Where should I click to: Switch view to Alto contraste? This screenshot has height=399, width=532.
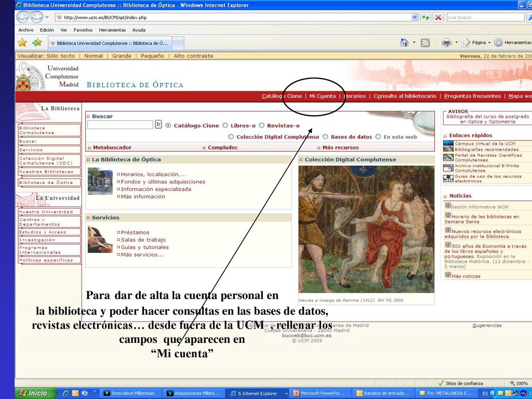tap(193, 56)
